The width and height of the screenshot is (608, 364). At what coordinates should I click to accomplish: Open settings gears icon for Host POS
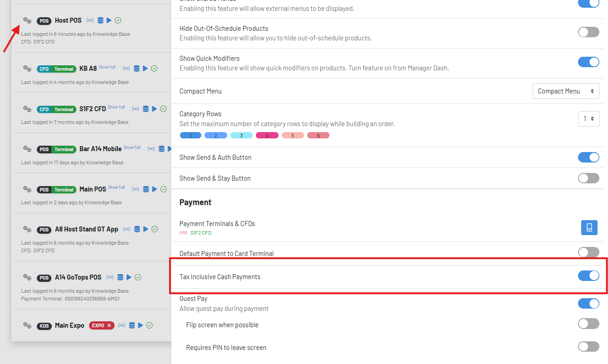(27, 20)
